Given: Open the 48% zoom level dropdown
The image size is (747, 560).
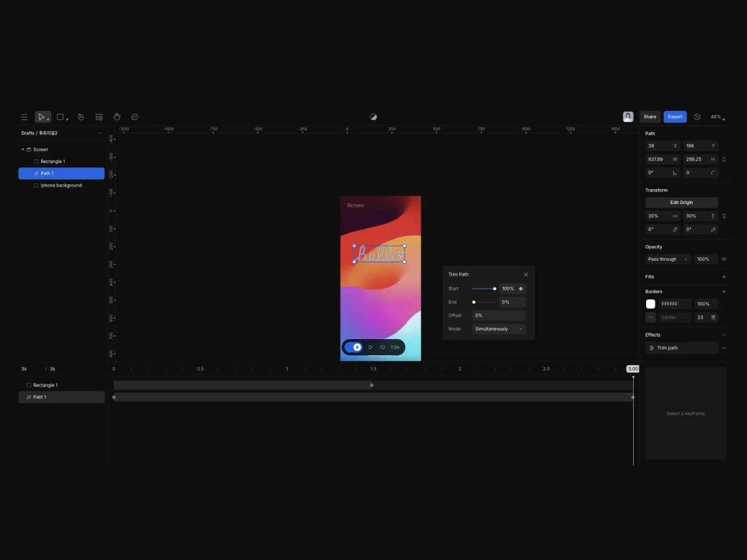Looking at the screenshot, I should tap(717, 117).
